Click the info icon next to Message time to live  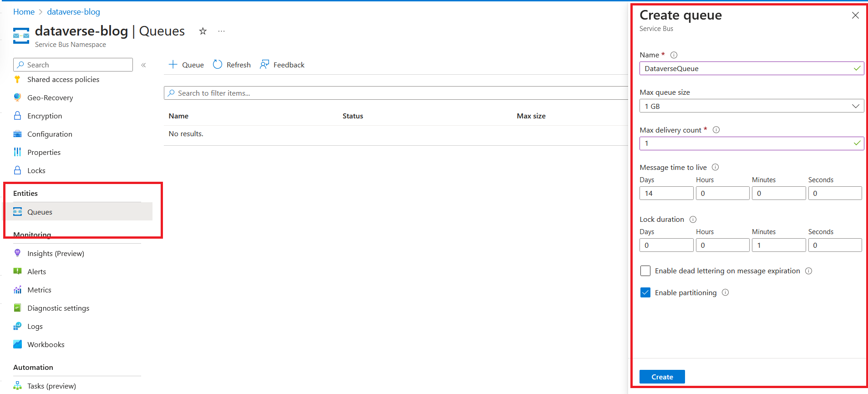715,167
